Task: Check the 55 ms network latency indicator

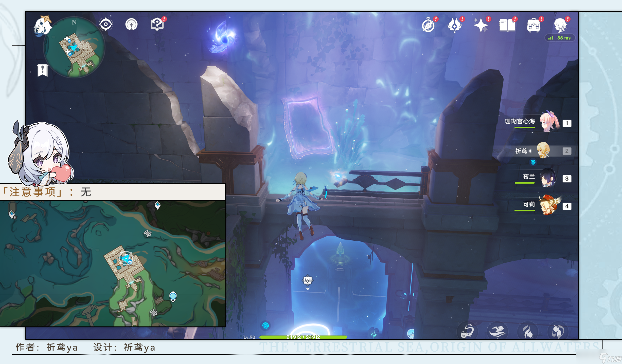Action: point(560,38)
